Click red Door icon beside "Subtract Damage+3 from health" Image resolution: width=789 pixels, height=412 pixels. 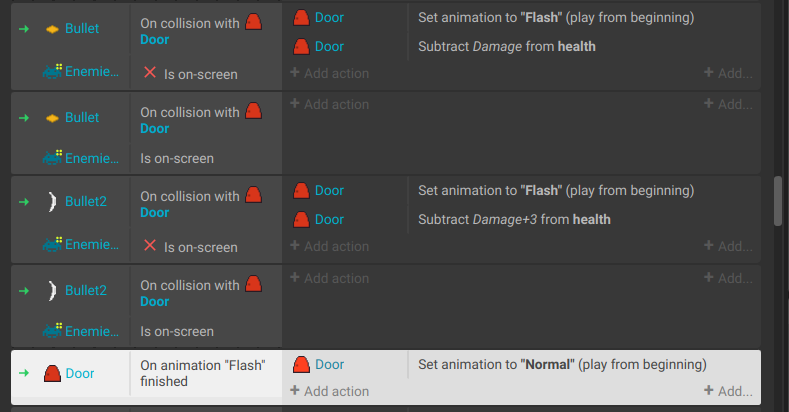(301, 220)
